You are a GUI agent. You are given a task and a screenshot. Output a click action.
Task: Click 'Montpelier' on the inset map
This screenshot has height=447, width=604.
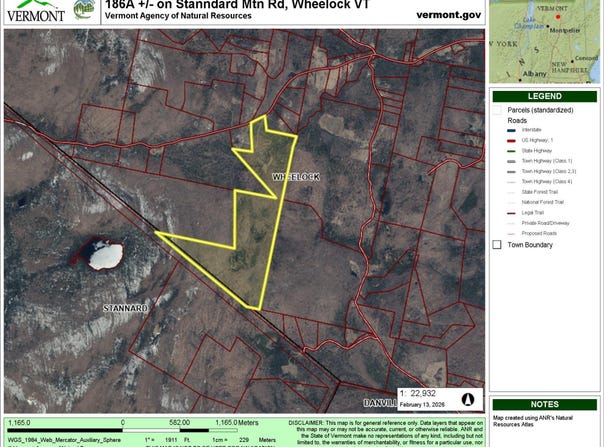565,30
